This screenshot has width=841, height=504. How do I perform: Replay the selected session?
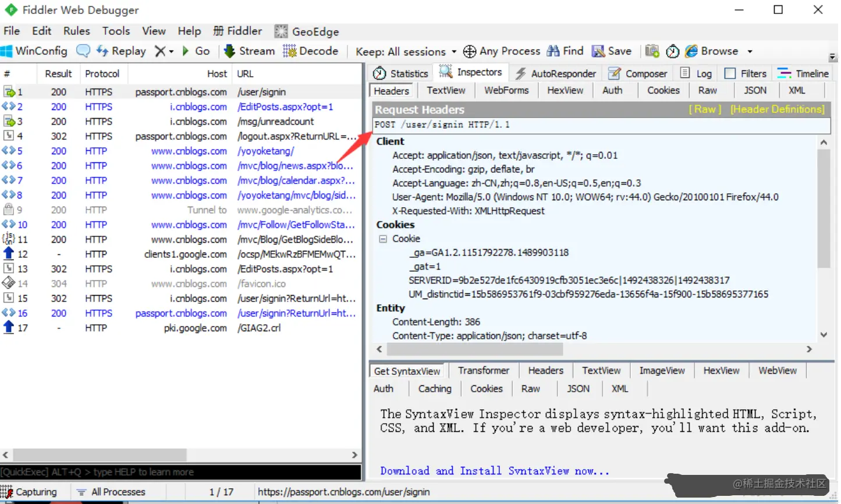[x=121, y=51]
